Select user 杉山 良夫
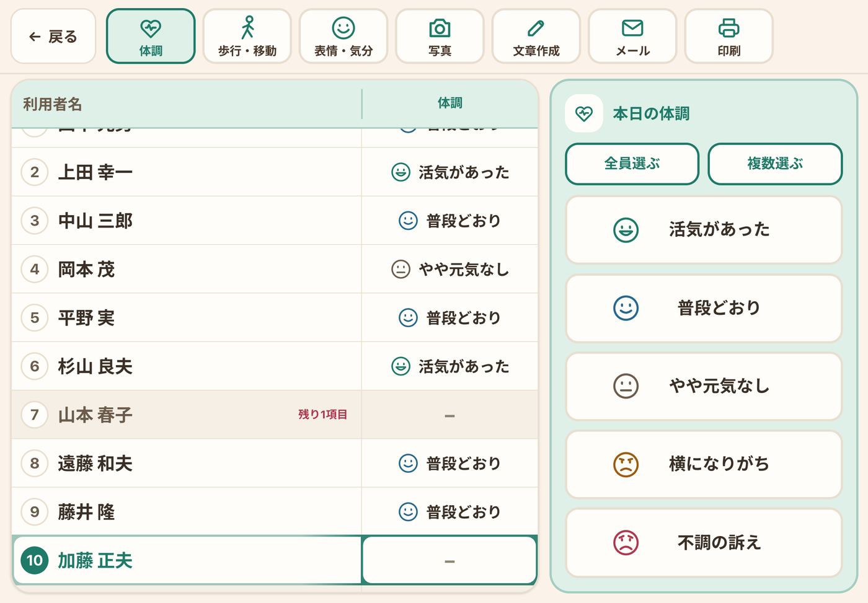This screenshot has height=603, width=868. [186, 366]
